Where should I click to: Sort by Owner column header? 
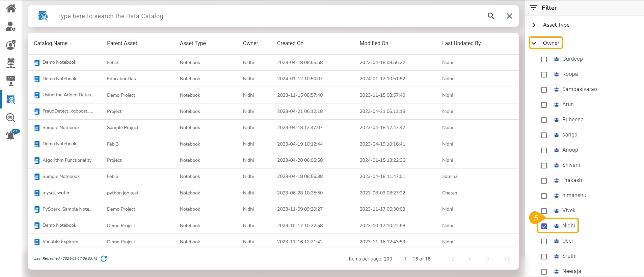[x=250, y=43]
